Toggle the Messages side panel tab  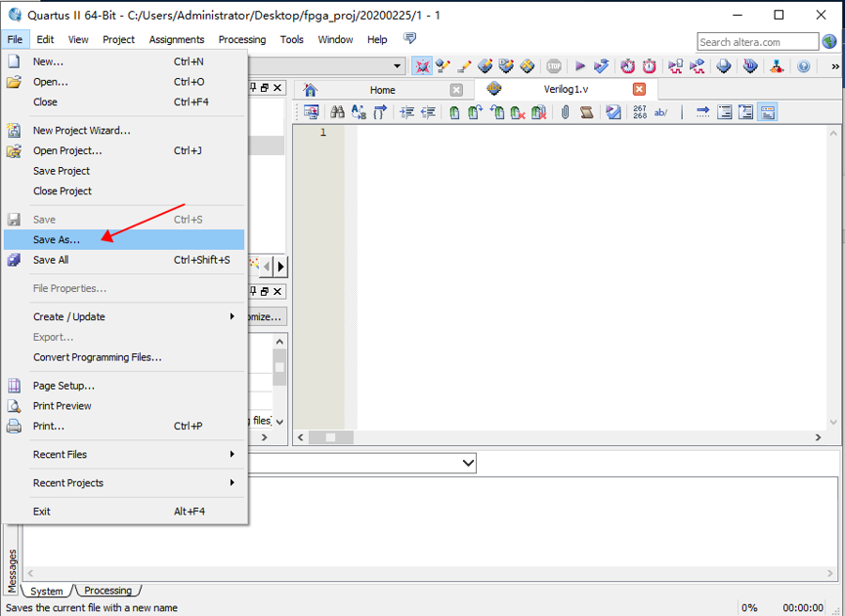point(12,569)
